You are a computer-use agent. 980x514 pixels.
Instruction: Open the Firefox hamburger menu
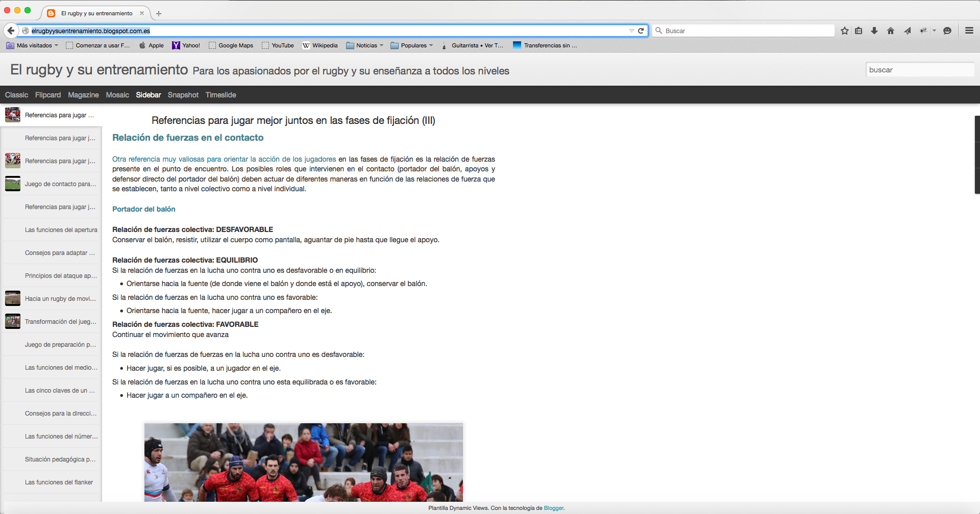point(969,31)
